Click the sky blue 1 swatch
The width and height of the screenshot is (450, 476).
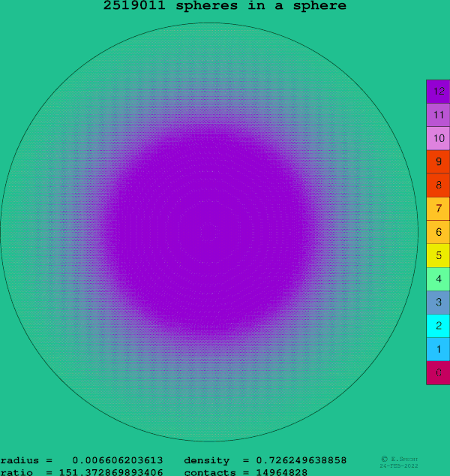click(438, 349)
